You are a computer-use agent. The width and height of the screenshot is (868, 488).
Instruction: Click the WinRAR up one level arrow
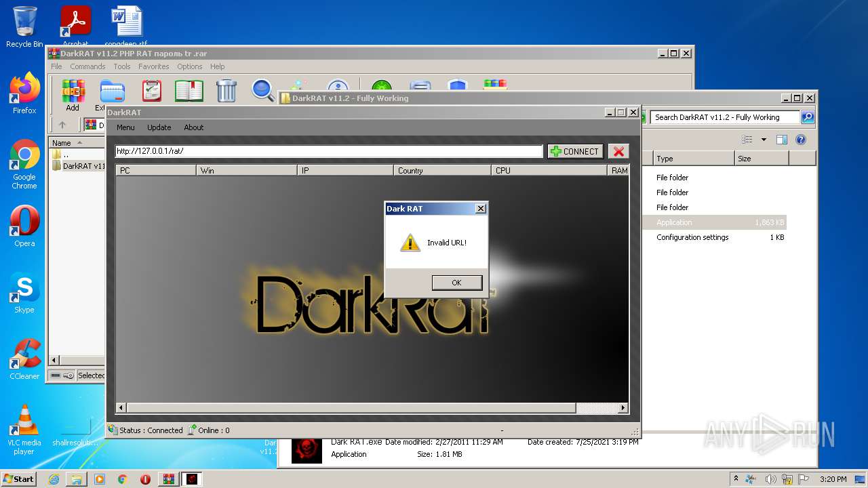pos(62,125)
